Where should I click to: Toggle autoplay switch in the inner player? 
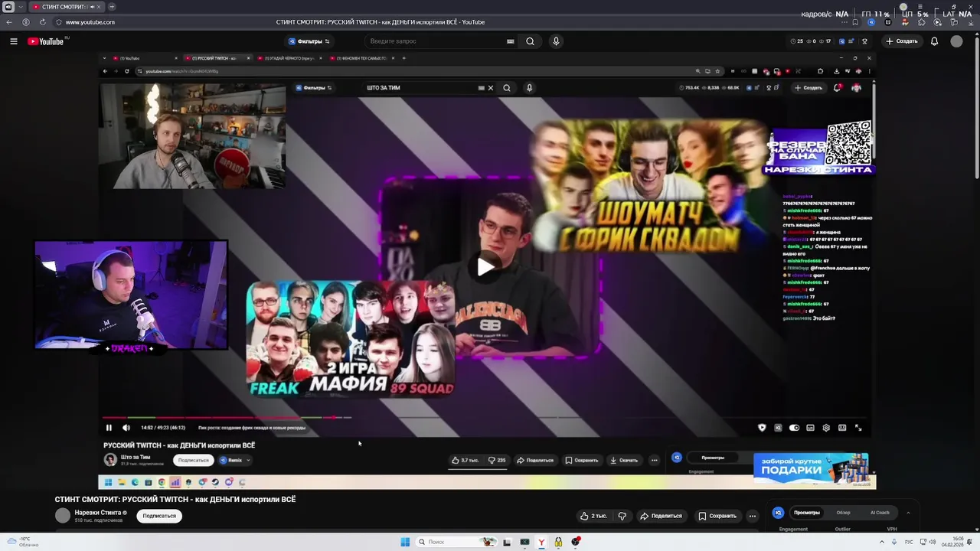point(794,428)
